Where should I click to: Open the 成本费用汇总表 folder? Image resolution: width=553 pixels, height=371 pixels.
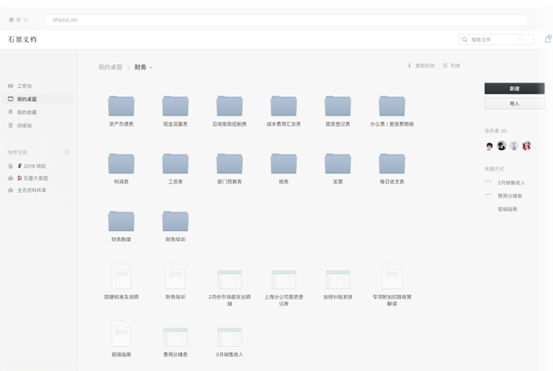pyautogui.click(x=284, y=106)
